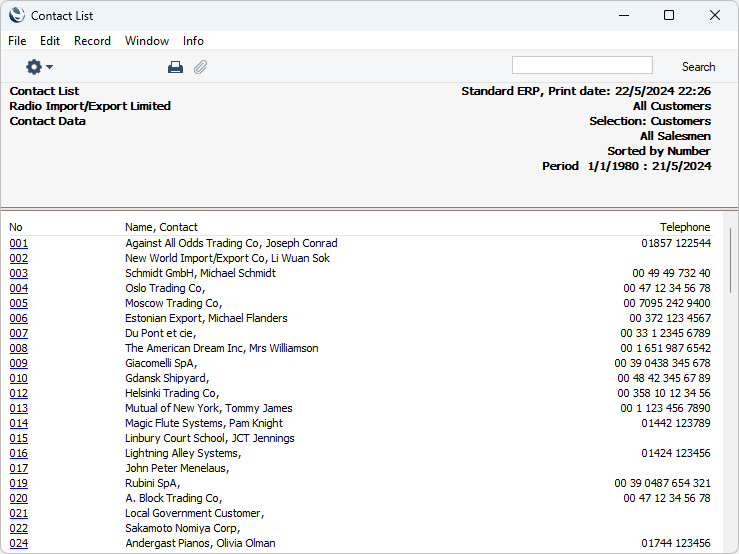Screen dimensions: 739x554
Task: Open contact number 013 link
Action: pyautogui.click(x=18, y=408)
